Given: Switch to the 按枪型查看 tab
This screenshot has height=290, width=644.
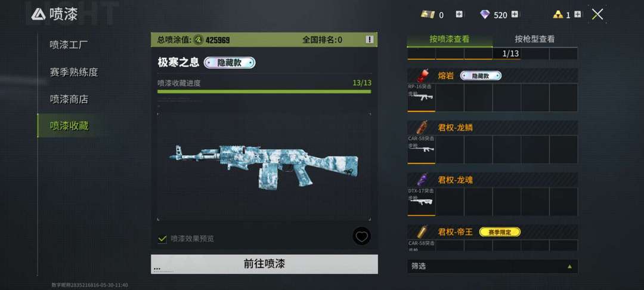Looking at the screenshot, I should click(x=535, y=39).
